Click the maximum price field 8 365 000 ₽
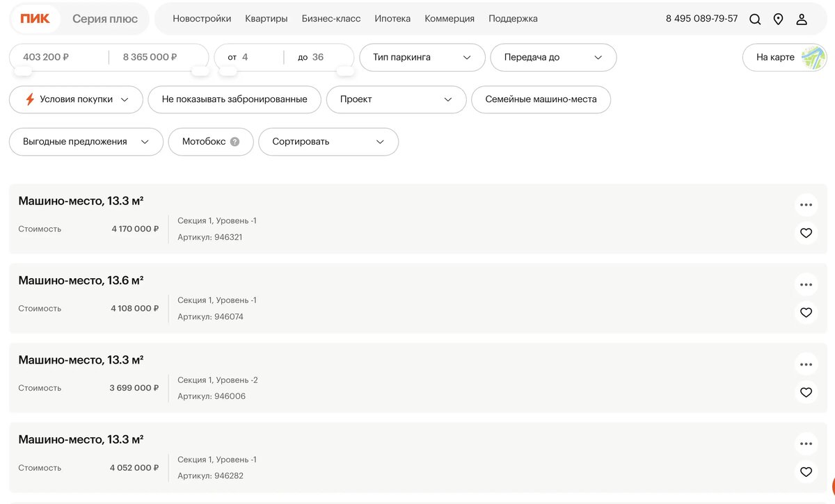 (x=159, y=57)
